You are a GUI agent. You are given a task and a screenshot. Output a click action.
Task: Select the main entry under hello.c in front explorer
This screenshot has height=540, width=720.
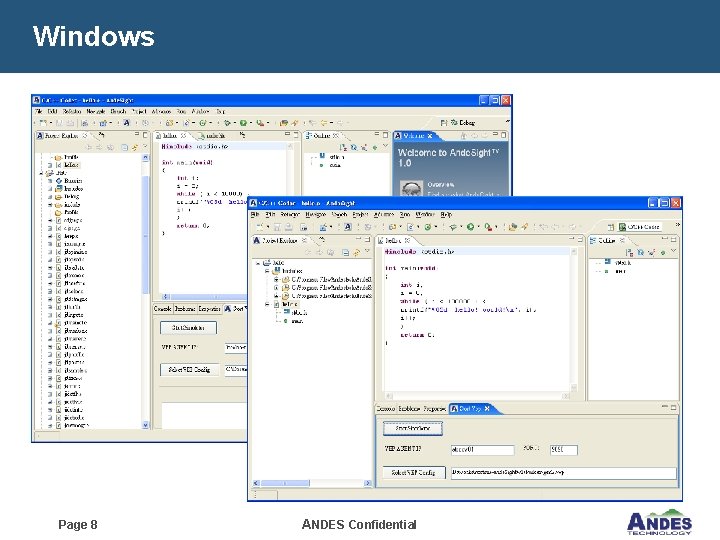pos(293,321)
